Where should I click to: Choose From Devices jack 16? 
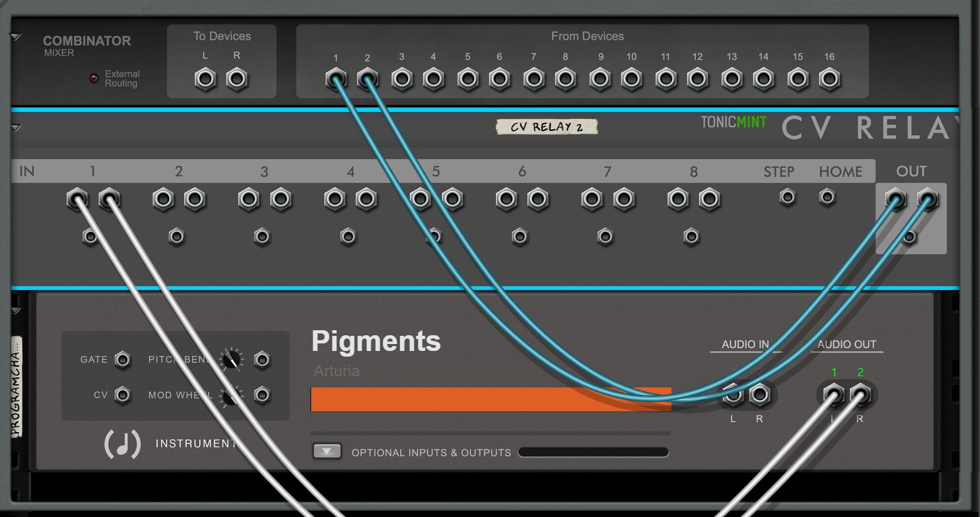tap(829, 79)
